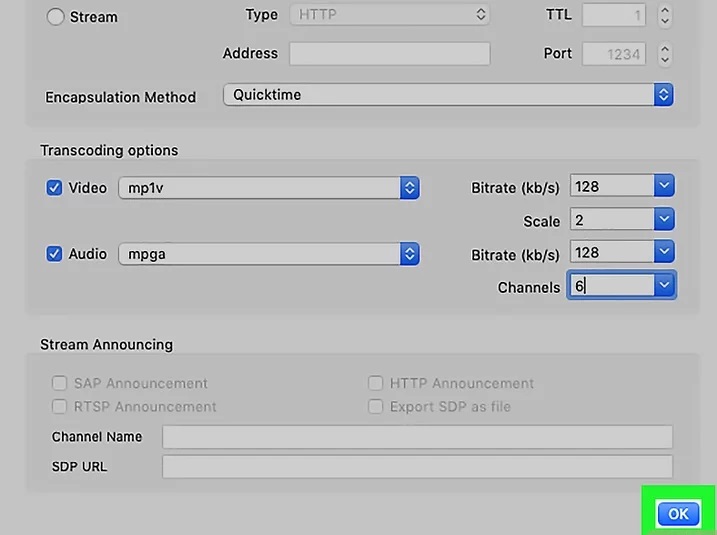
Task: Enable the HTTP Announcement checkbox
Action: point(375,383)
